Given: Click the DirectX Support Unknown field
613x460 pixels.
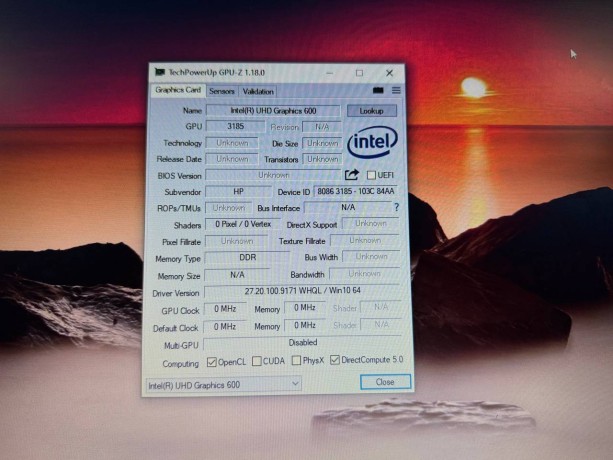Looking at the screenshot, I should coord(370,224).
